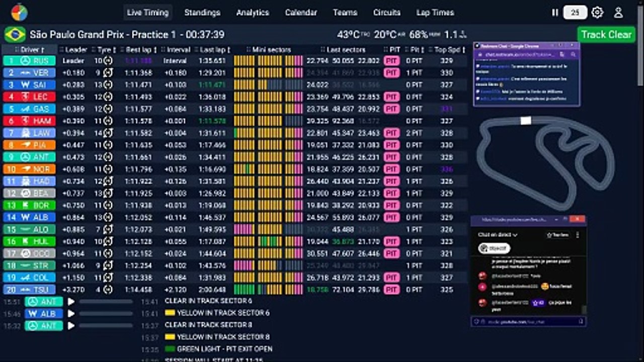The height and width of the screenshot is (362, 644).
Task: Sort by the Tyre column header
Action: (104, 50)
